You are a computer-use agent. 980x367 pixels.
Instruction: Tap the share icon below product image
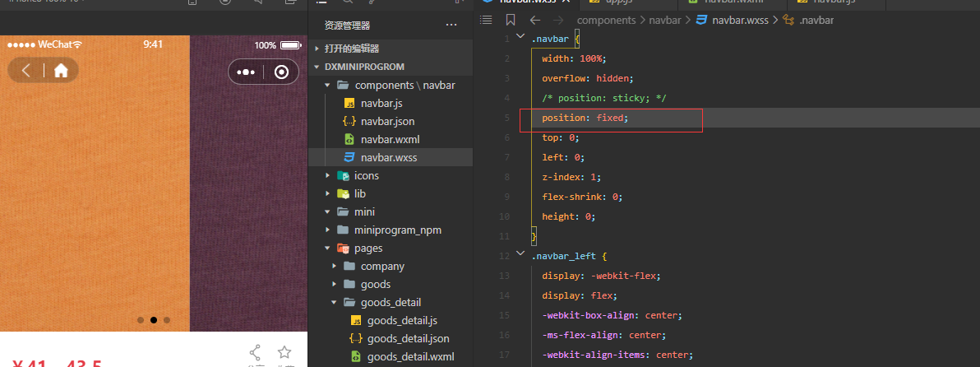pyautogui.click(x=255, y=353)
